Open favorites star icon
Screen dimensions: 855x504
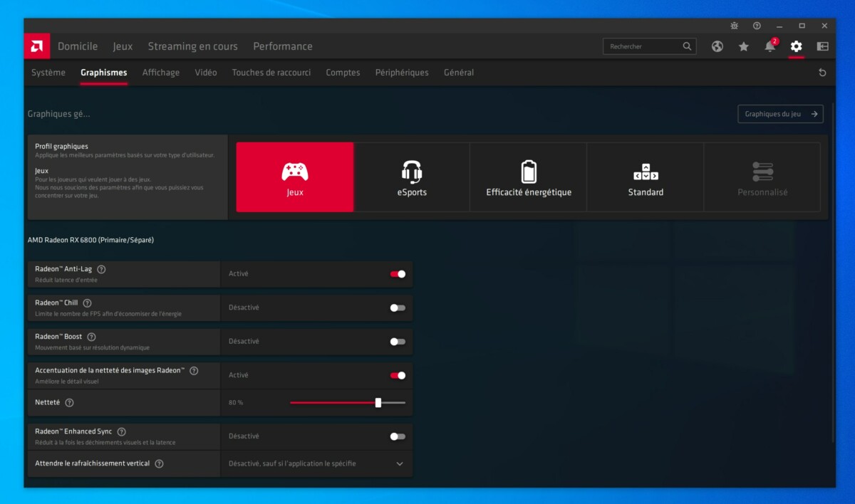(744, 46)
